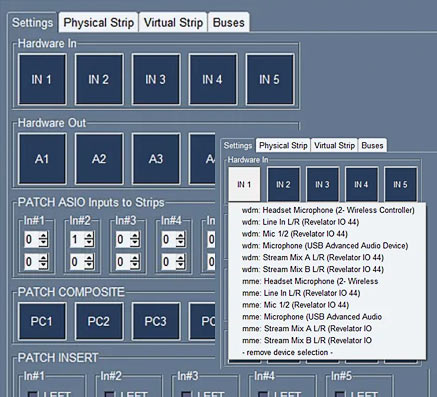Click patch composite PC2 button

point(99,321)
